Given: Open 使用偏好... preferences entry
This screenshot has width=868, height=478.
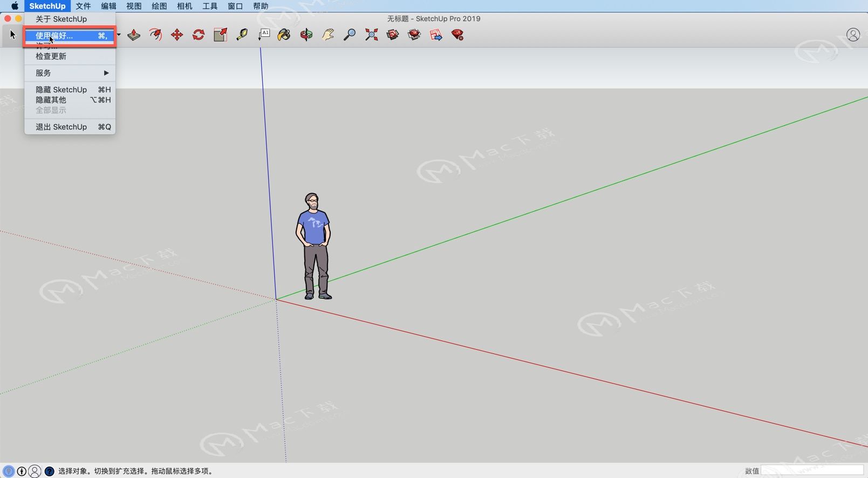Looking at the screenshot, I should tap(70, 36).
